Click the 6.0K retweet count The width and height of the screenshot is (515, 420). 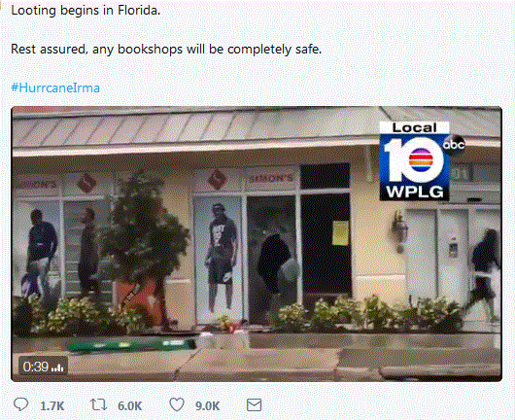[130, 406]
